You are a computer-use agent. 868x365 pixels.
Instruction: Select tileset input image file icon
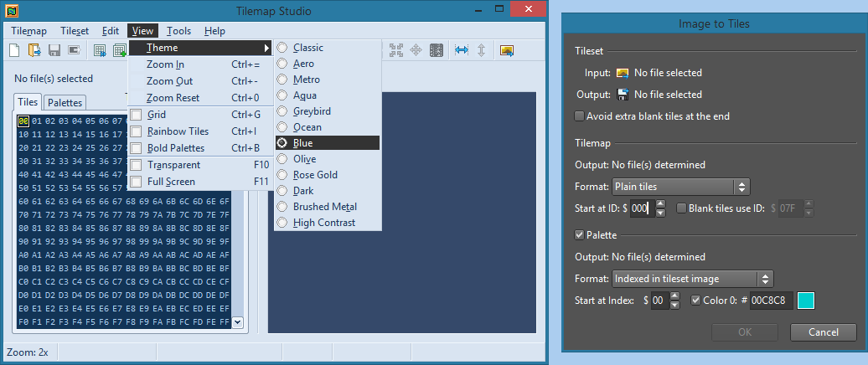click(623, 73)
